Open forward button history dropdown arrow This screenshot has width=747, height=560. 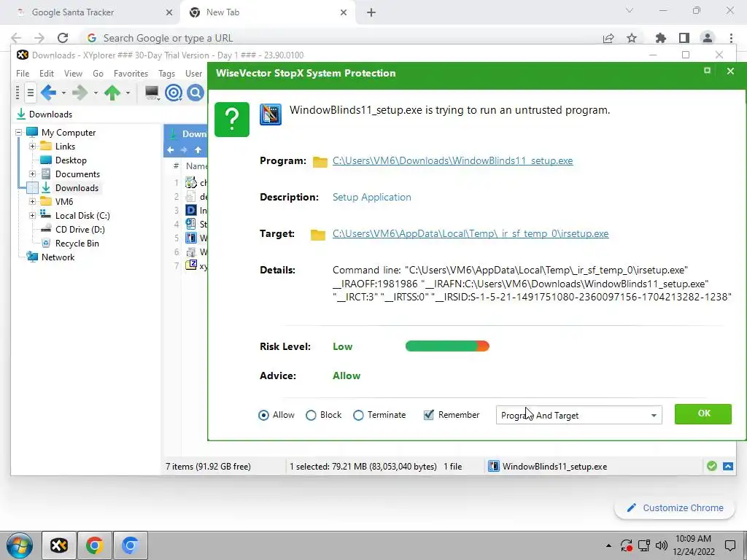coord(96,93)
